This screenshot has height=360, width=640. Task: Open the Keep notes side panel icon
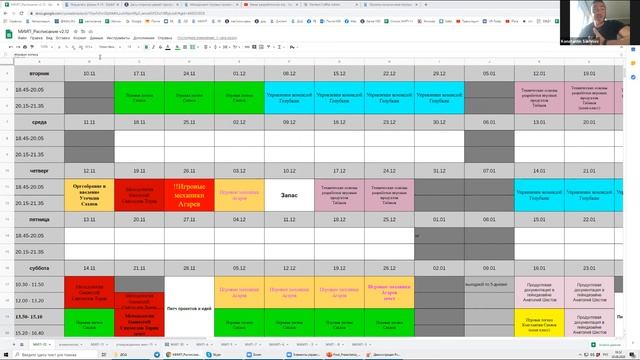(633, 63)
